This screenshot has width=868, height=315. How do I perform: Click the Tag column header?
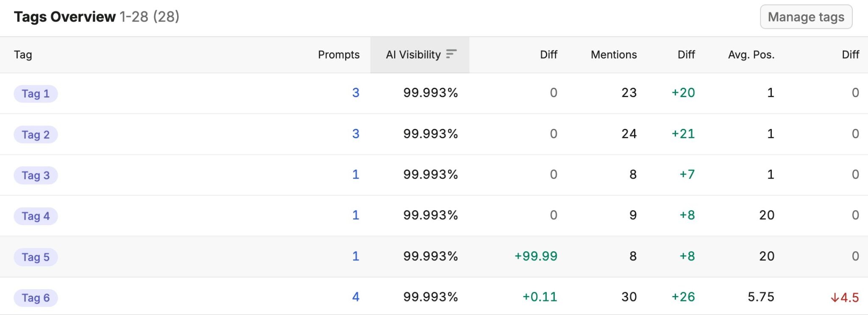click(x=23, y=55)
